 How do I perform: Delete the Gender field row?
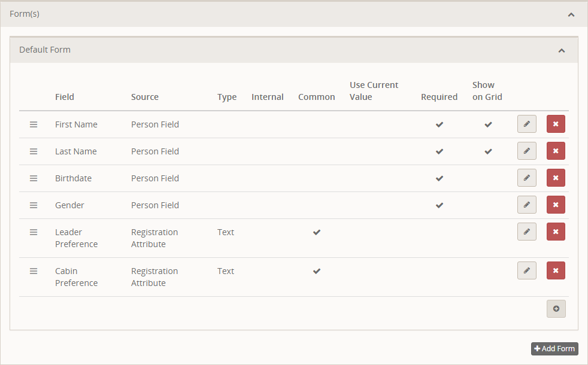pyautogui.click(x=556, y=205)
